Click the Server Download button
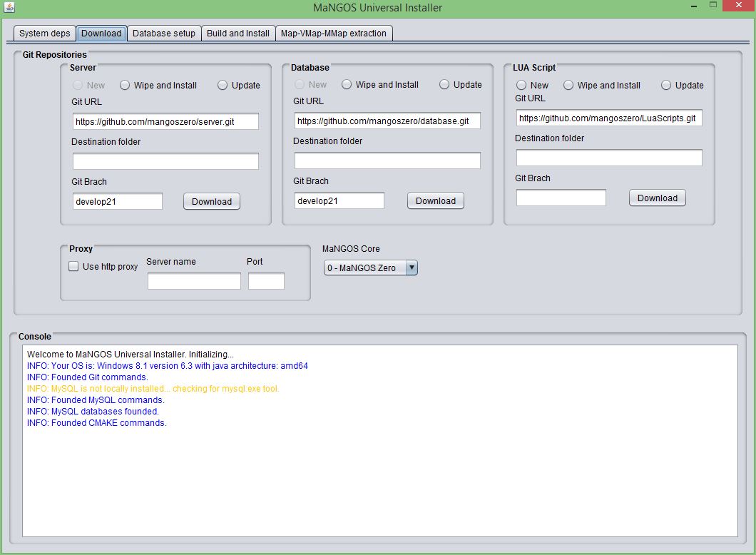Viewport: 756px width, 555px height. (212, 202)
